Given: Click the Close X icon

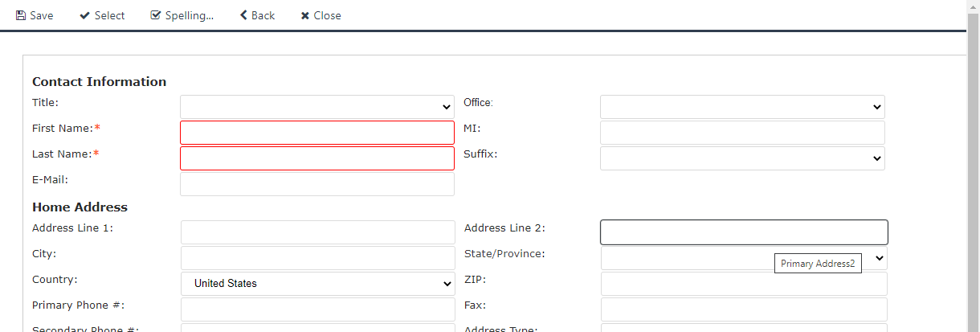Looking at the screenshot, I should [x=305, y=16].
